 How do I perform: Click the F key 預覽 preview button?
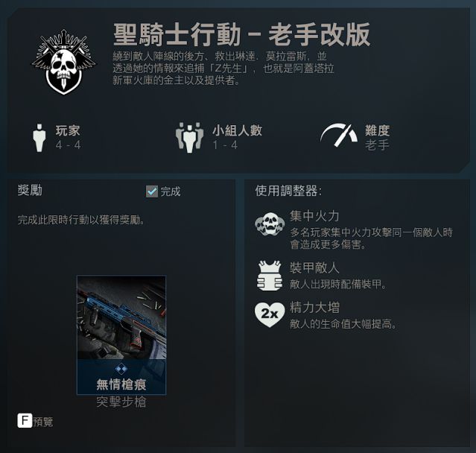(35, 421)
